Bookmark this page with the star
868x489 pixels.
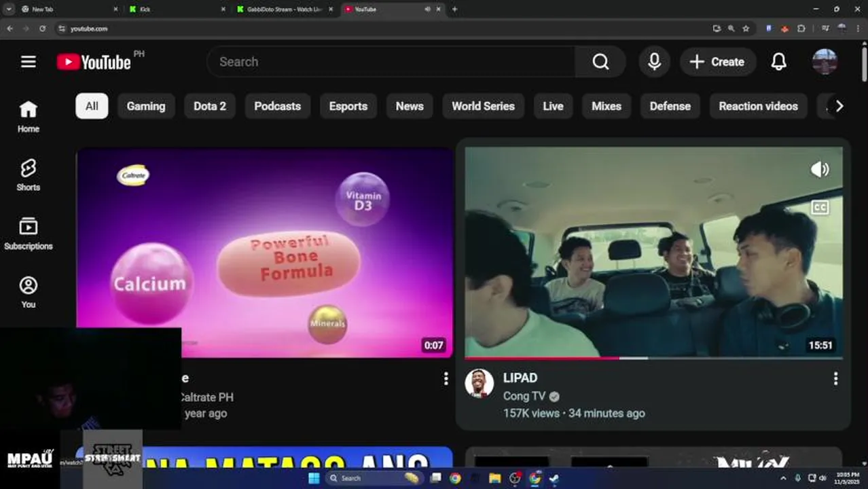[746, 29]
